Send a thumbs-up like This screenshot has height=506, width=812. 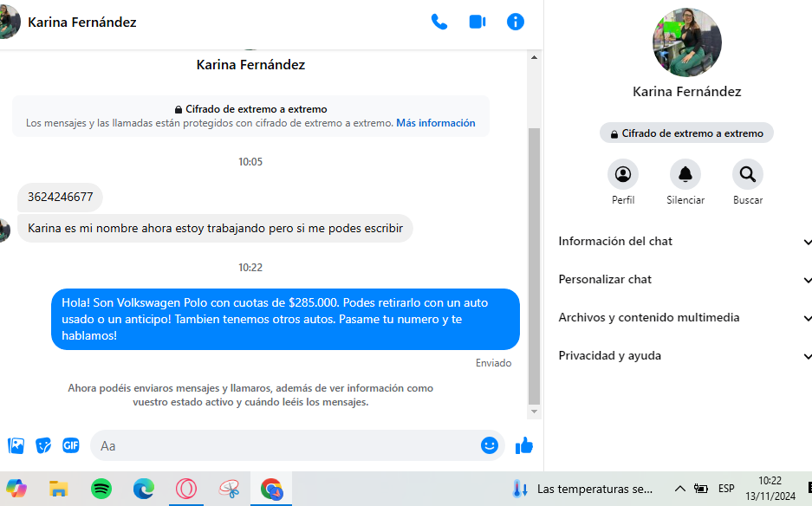tap(524, 445)
